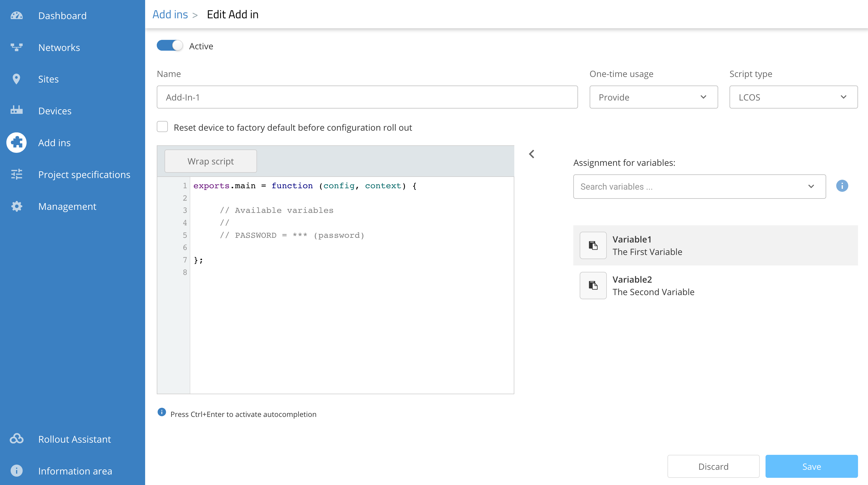
Task: Click the Sites location pin icon
Action: coord(16,79)
